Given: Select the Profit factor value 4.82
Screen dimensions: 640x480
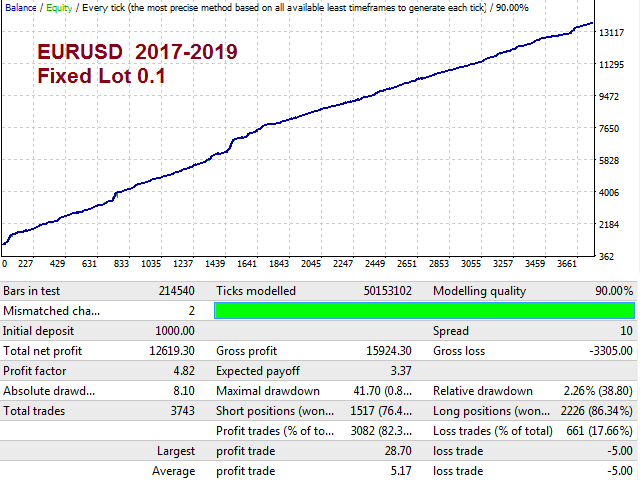Looking at the screenshot, I should pos(184,371).
